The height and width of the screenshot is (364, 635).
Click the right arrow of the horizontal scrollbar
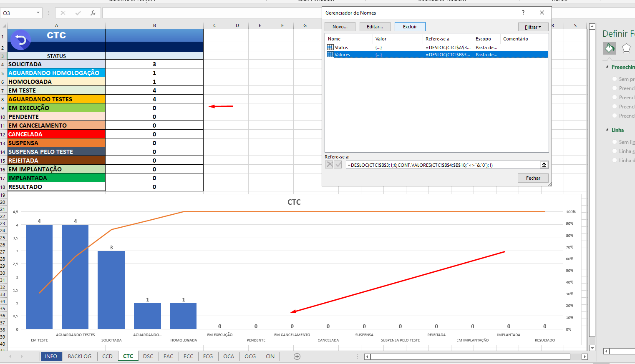click(x=585, y=356)
